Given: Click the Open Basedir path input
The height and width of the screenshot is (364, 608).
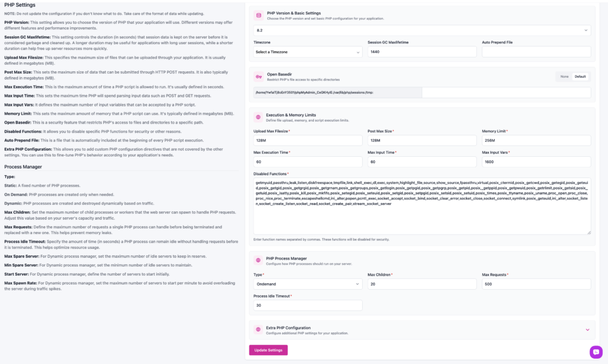Looking at the screenshot, I should tap(506, 93).
